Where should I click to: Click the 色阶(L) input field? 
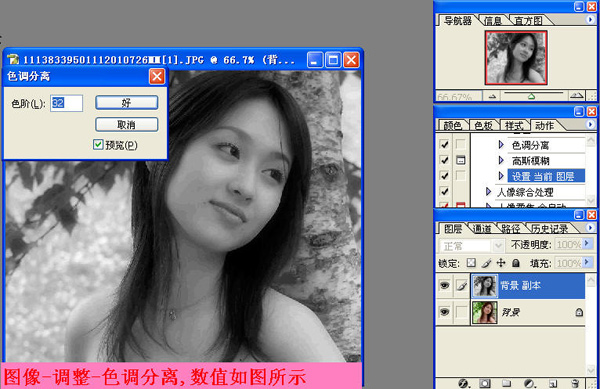point(66,103)
